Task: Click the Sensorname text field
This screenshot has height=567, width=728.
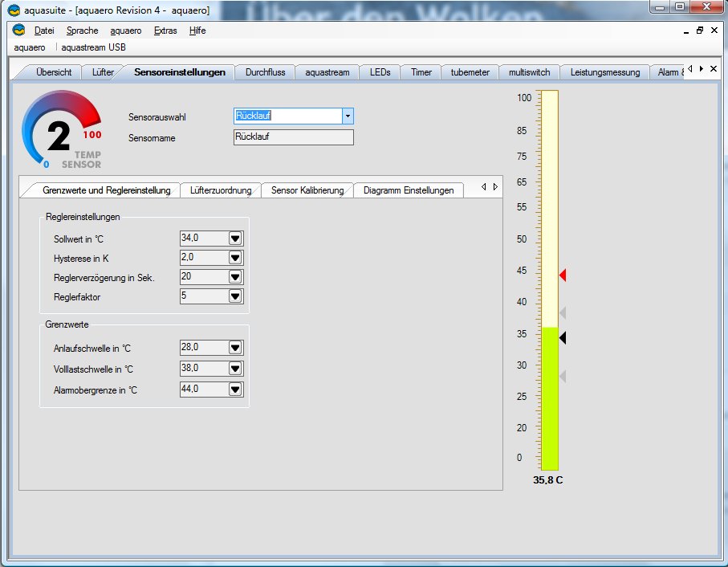Action: (x=293, y=137)
